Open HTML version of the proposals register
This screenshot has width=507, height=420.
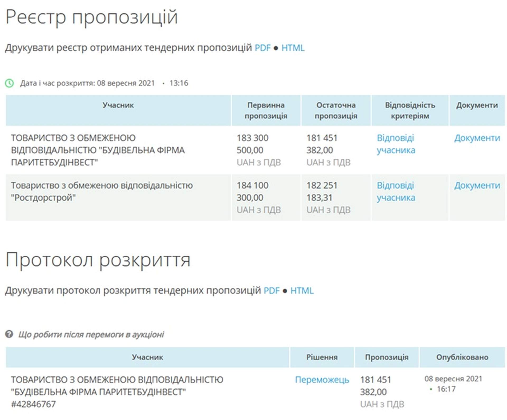click(x=293, y=48)
